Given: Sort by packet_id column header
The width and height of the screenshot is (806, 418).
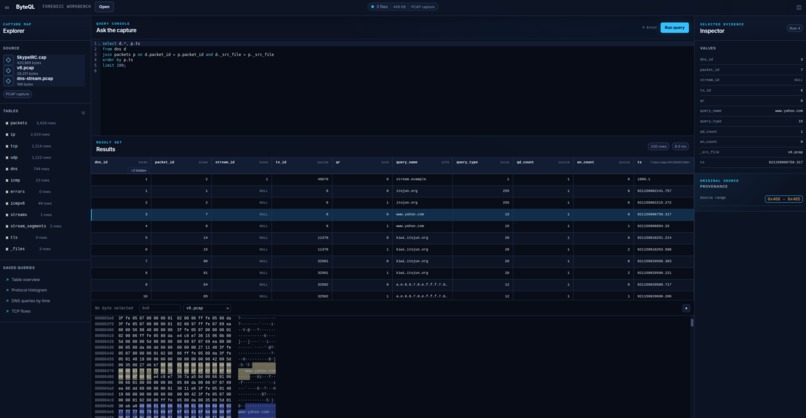Looking at the screenshot, I should click(x=181, y=162).
